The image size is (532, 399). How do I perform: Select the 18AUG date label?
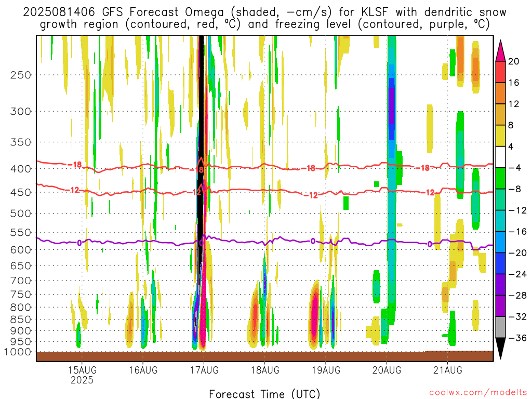[265, 370]
